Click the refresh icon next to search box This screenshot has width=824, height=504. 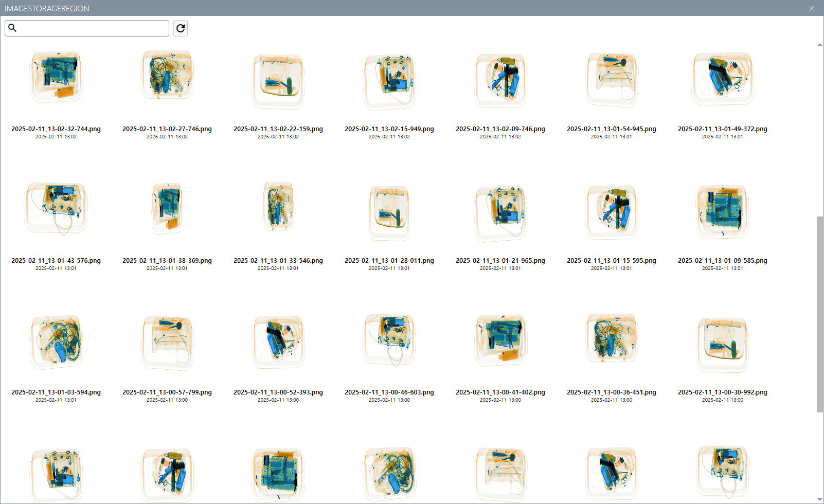tap(181, 28)
